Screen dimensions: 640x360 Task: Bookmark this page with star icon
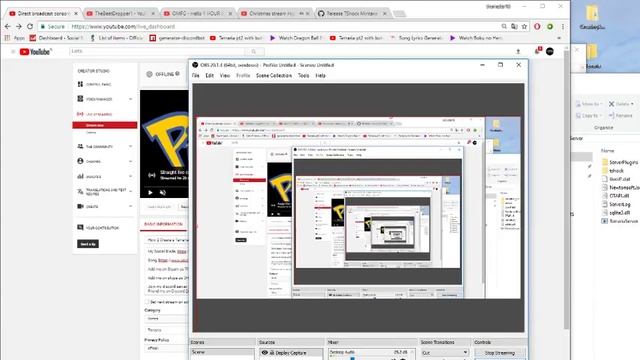click(524, 27)
